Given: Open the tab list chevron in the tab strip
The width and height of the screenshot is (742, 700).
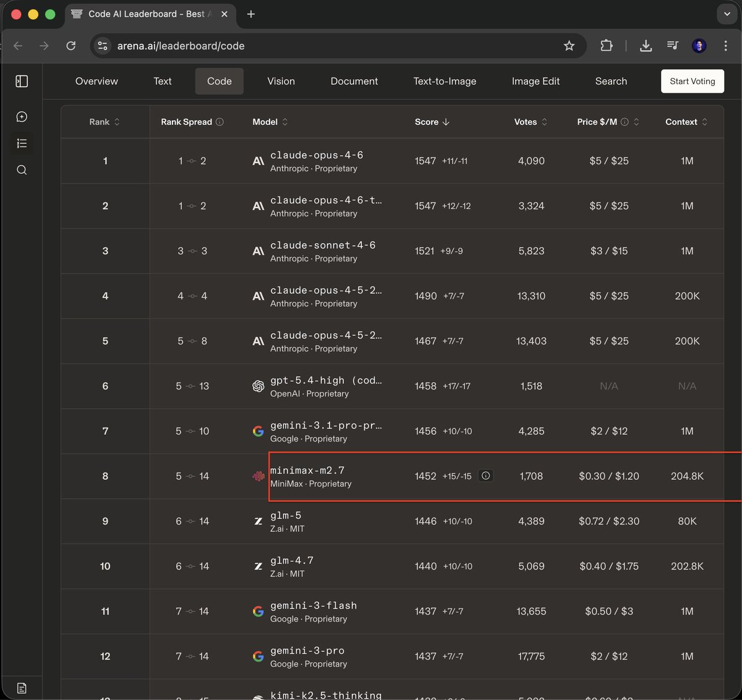Looking at the screenshot, I should coord(727,14).
